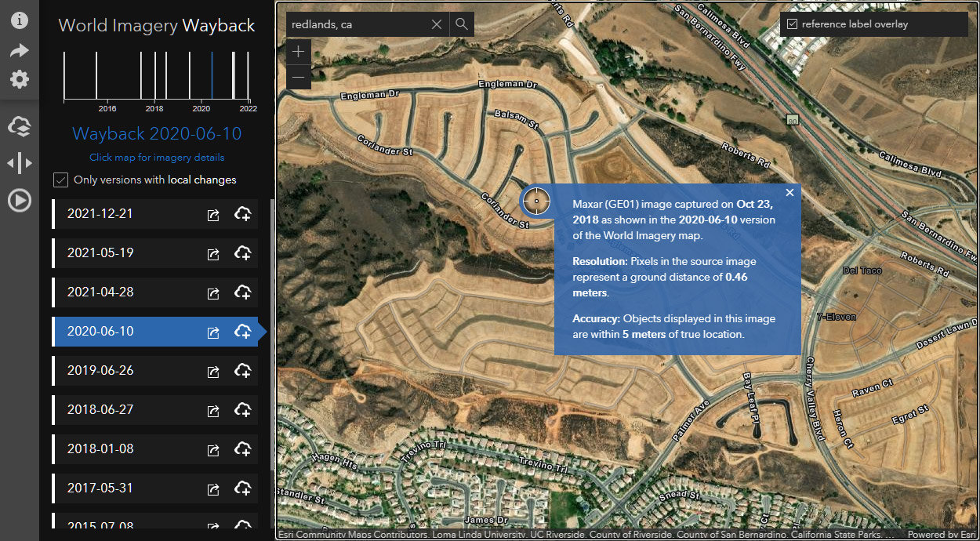This screenshot has height=541, width=980.
Task: Select the 2021-04-28 version
Action: click(x=154, y=292)
